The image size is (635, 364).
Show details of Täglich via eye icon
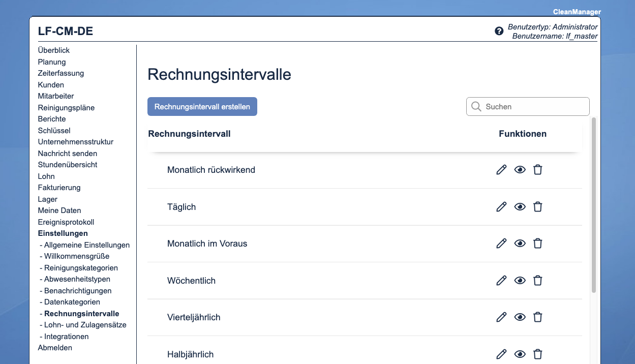[520, 206]
